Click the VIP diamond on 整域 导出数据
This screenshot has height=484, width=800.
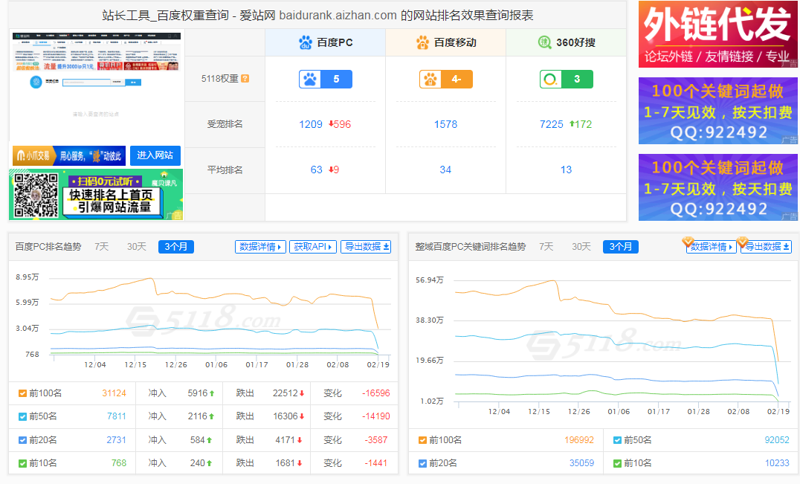742,241
